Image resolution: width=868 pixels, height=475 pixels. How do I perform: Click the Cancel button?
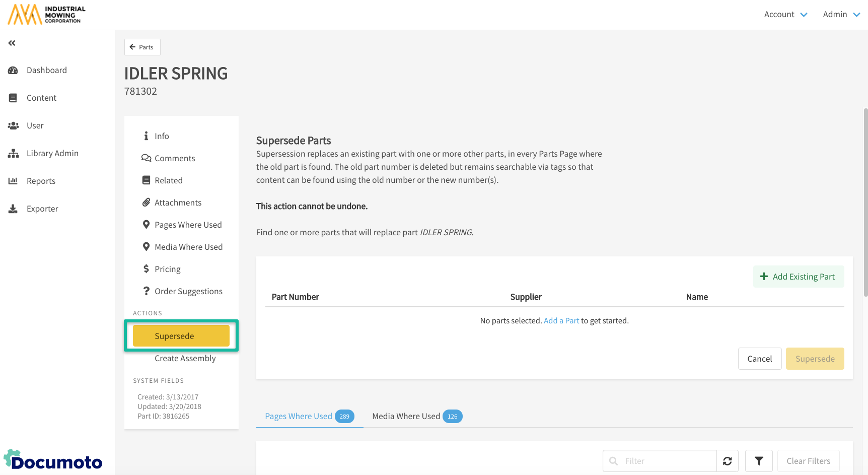759,359
